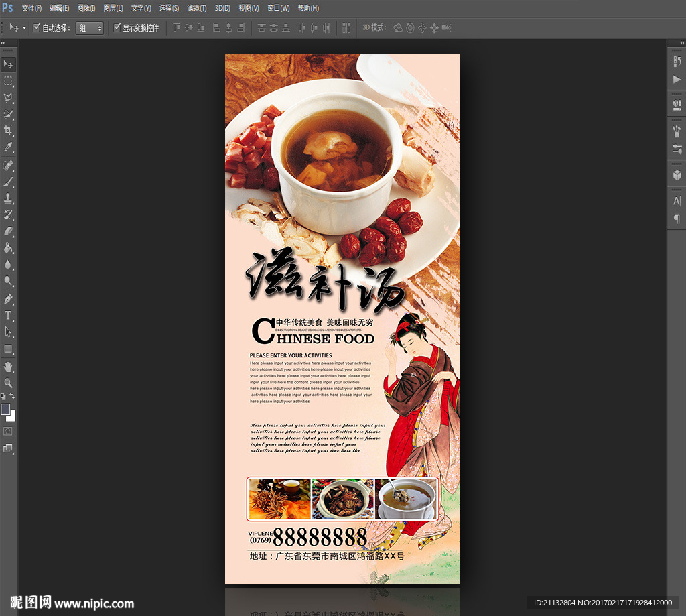Select the Hand tool
Viewport: 686px width, 616px height.
(8, 367)
